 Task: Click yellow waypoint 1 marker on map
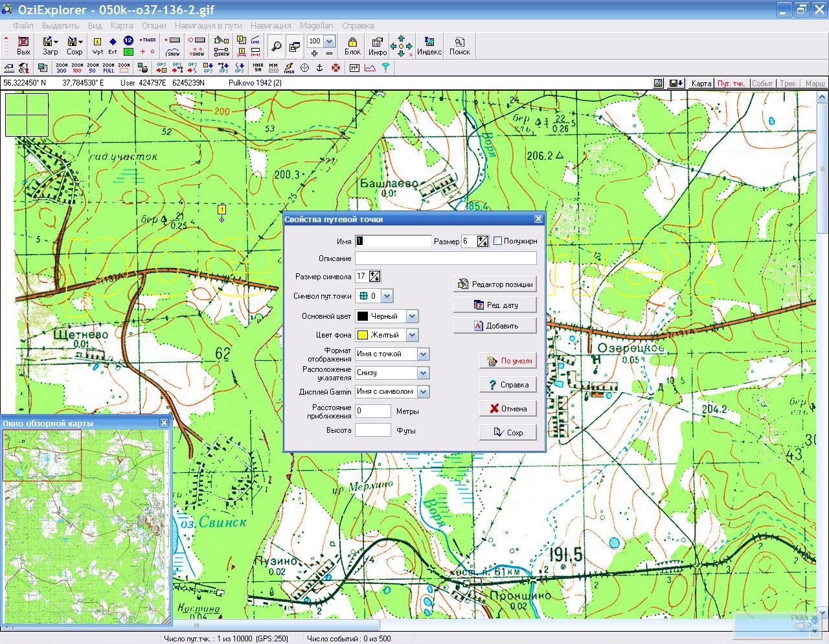click(221, 209)
